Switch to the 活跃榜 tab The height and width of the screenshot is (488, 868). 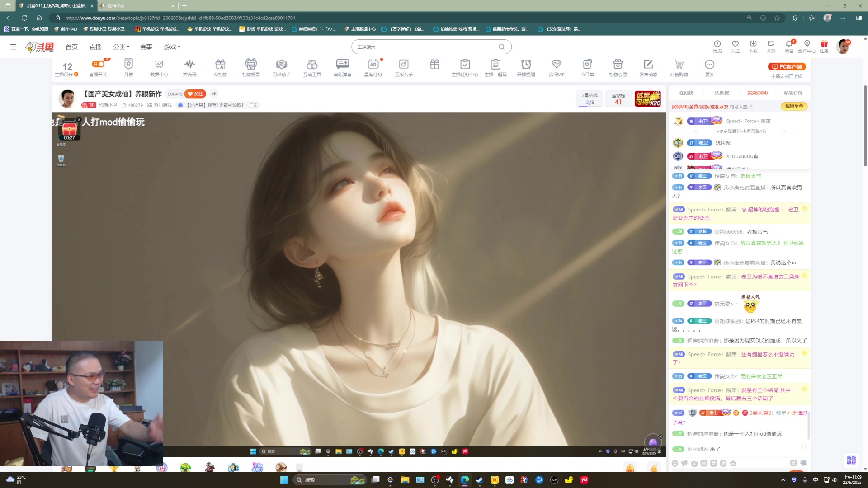tap(722, 93)
